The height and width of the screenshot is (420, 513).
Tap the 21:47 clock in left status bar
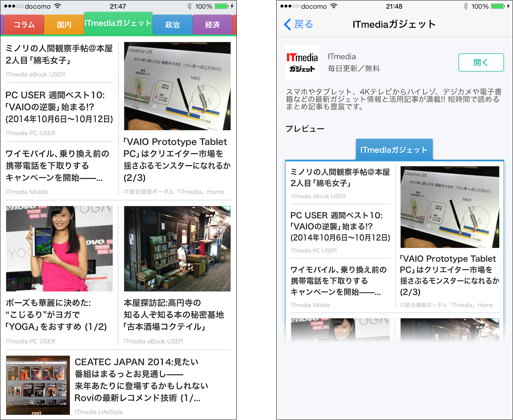tap(118, 6)
